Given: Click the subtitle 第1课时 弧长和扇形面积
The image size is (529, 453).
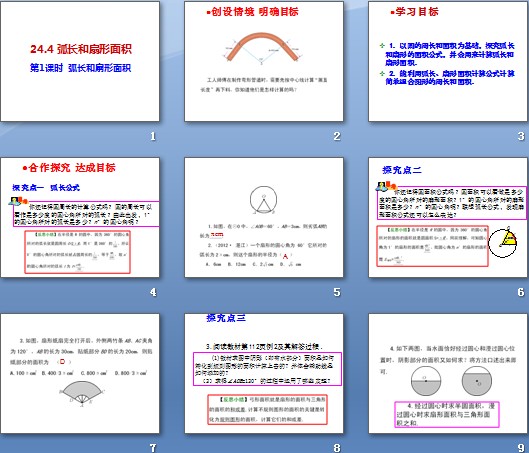Looking at the screenshot, I should pyautogui.click(x=80, y=68).
